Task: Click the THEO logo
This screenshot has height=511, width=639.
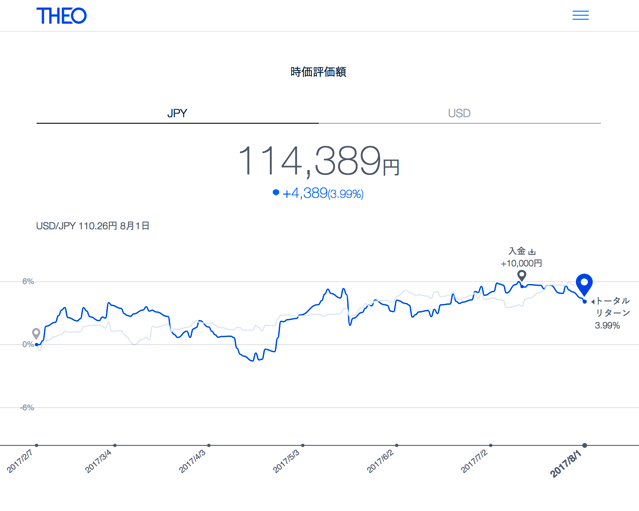Action: (x=62, y=16)
